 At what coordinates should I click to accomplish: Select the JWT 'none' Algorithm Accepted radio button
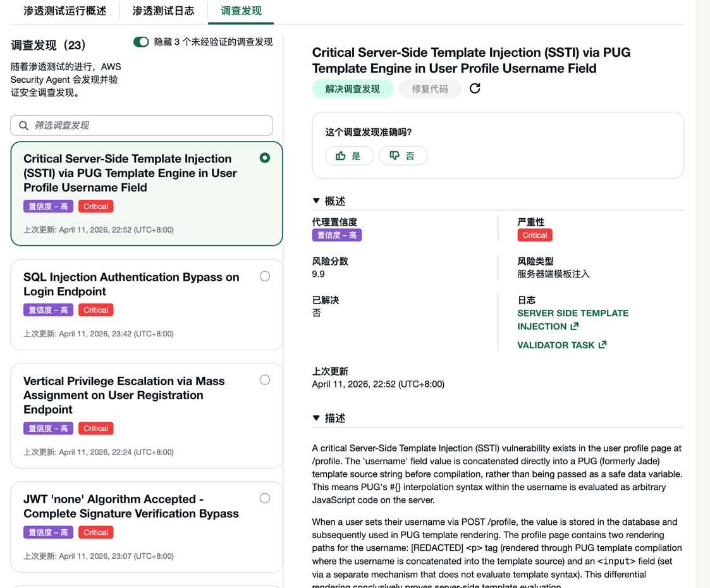265,498
